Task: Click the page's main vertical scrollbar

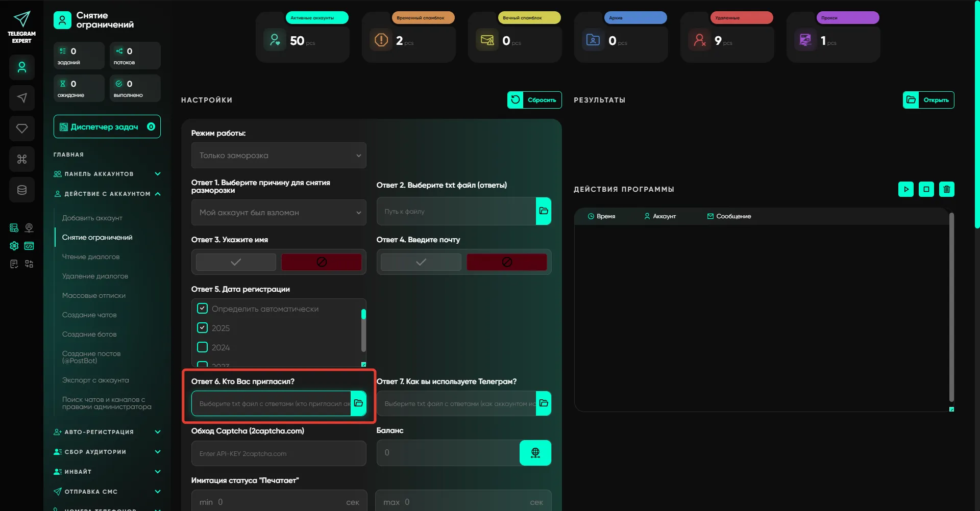Action: click(x=977, y=114)
